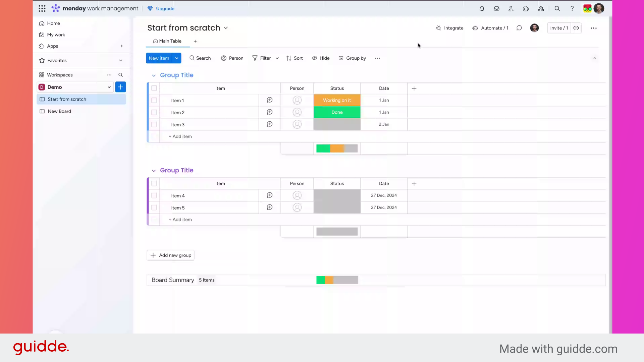Select all items in second group checkbox
Screen dimensions: 644x362
(x=154, y=184)
